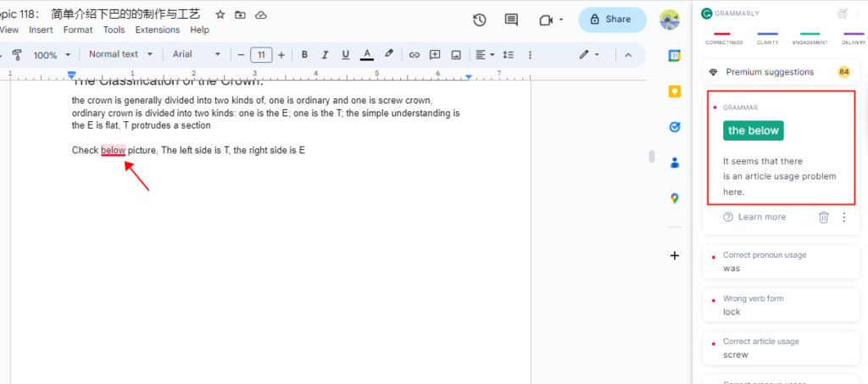Expand the Correct pronoun usage 'was' suggestion
This screenshot has width=868, height=384.
781,262
